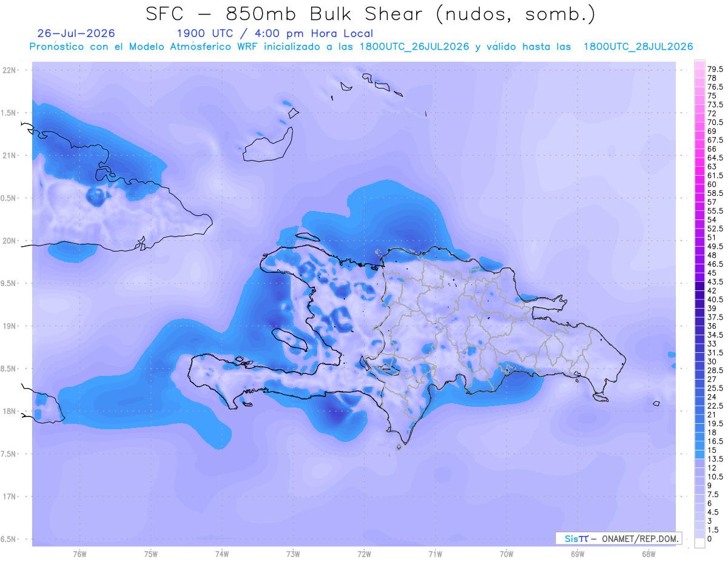
Task: Click latitude label '22N'
Action: click(10, 70)
